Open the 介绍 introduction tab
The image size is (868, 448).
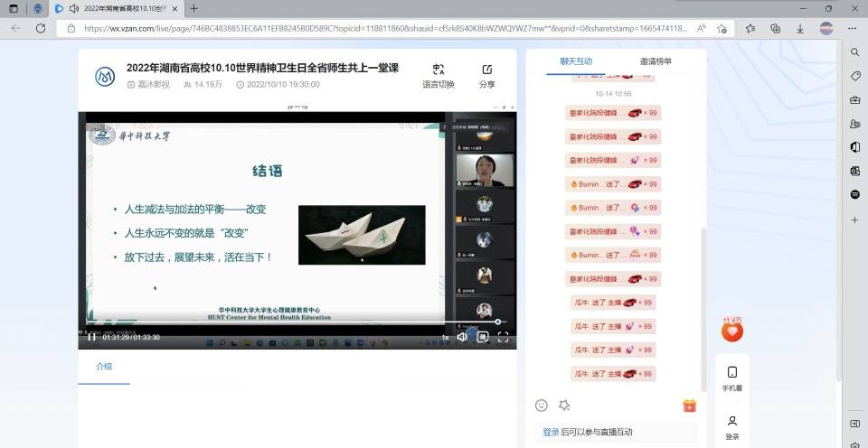click(x=105, y=367)
